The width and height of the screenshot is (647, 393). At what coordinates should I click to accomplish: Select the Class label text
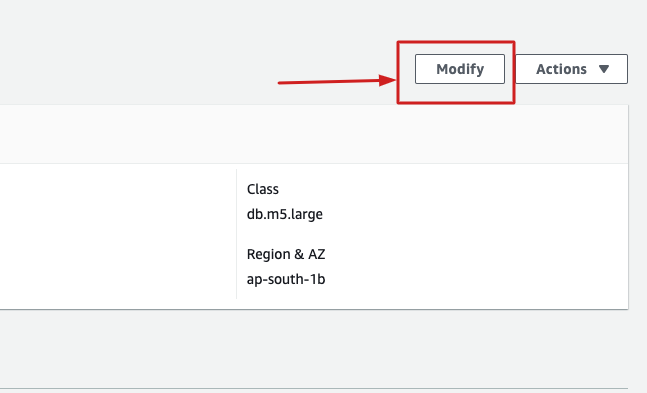(262, 189)
